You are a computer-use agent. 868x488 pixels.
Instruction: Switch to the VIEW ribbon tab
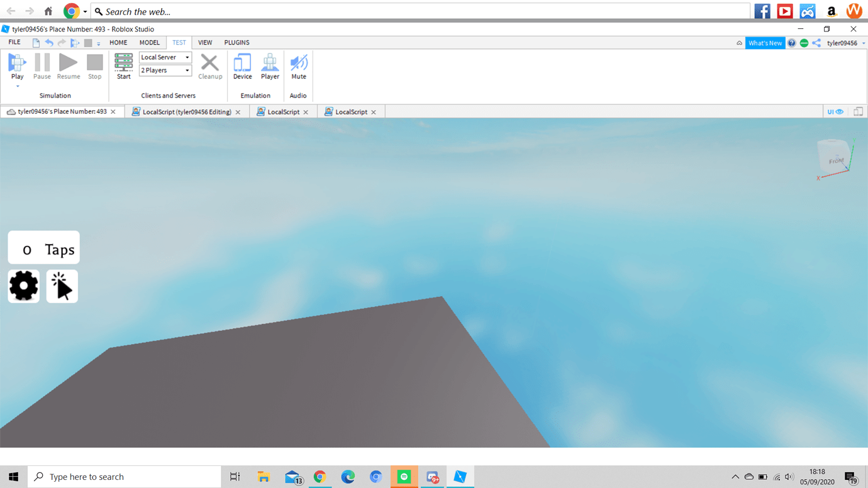(205, 42)
